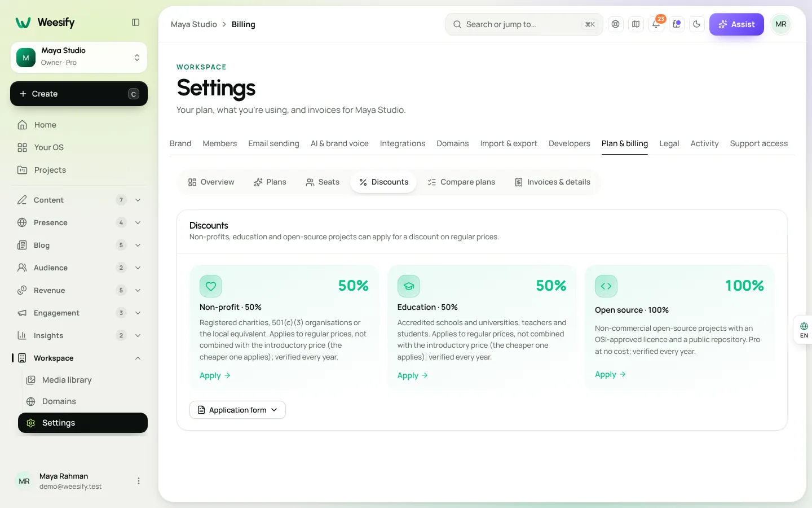812x508 pixels.
Task: Apply for the Non-profit discount
Action: (215, 375)
